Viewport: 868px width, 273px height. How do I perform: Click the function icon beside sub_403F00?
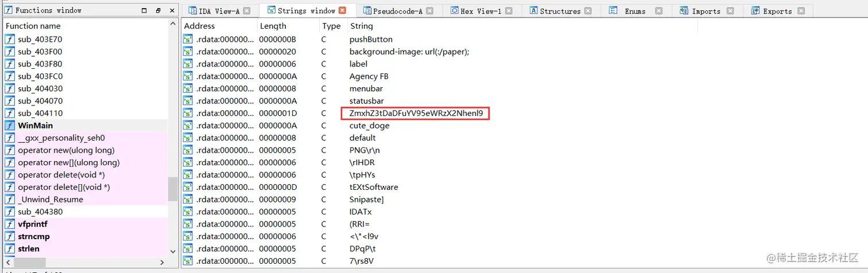(9, 52)
